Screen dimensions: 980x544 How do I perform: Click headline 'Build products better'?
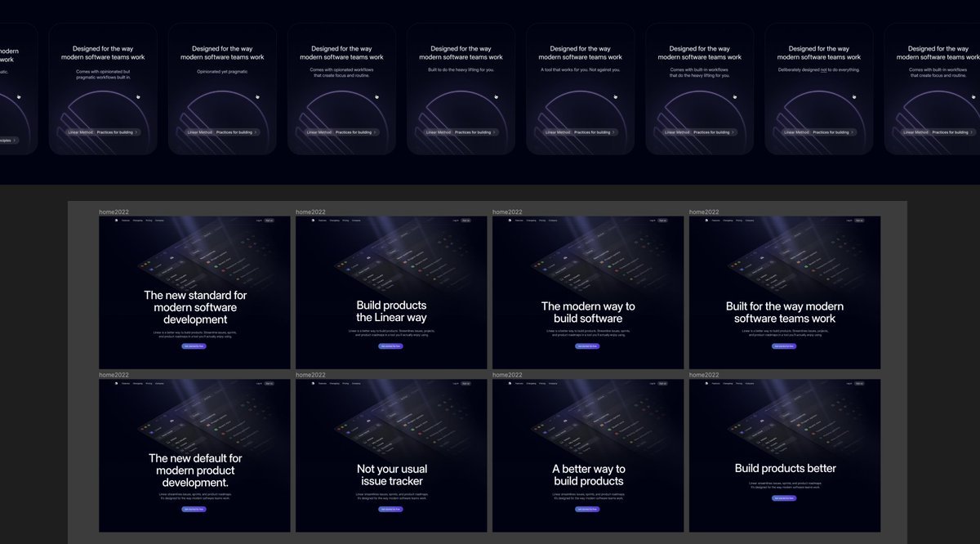[785, 468]
